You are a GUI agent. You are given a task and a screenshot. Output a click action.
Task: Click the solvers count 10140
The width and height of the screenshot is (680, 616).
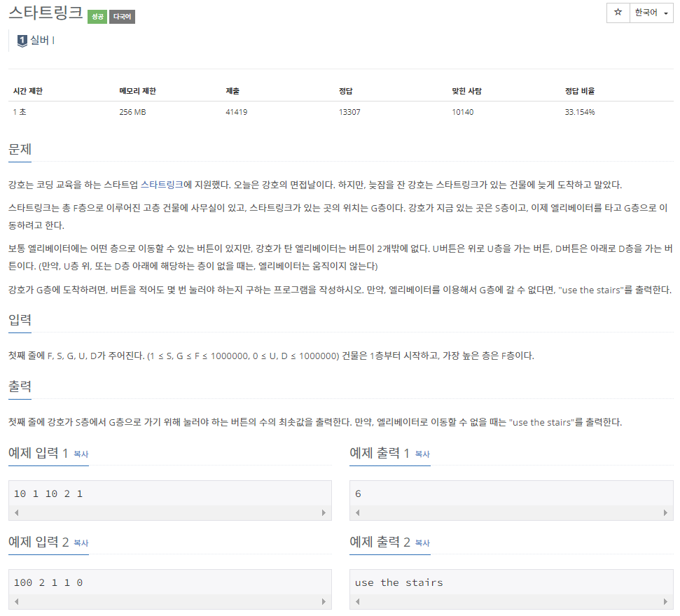point(463,112)
